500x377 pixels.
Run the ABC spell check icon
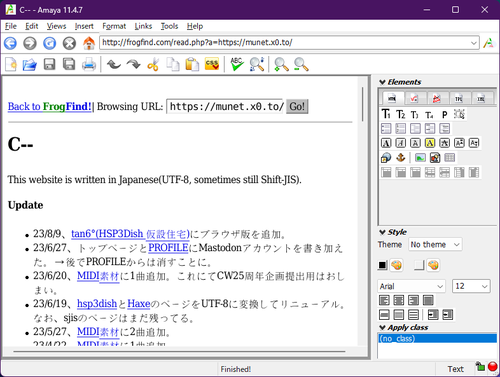point(237,64)
